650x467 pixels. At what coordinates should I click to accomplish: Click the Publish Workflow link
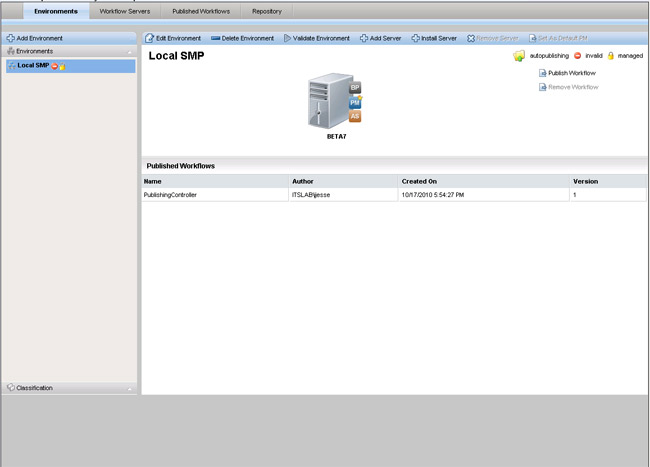pyautogui.click(x=572, y=73)
